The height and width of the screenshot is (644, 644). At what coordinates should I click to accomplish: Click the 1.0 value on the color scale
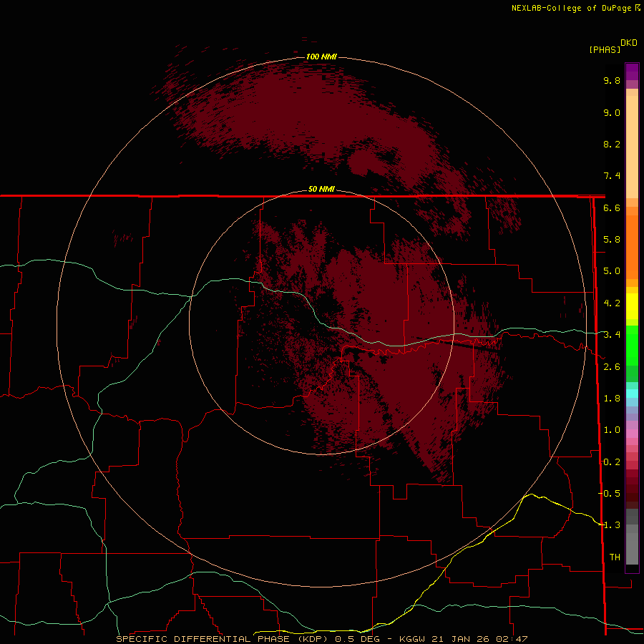[612, 430]
